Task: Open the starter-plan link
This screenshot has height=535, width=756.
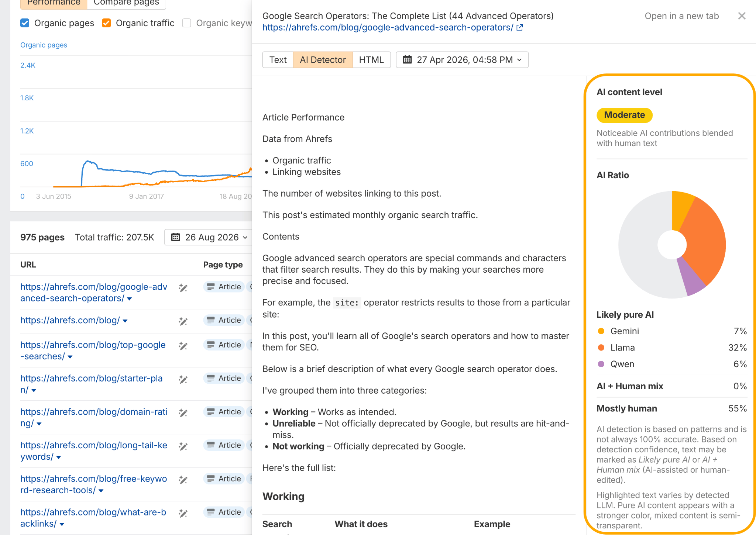Action: 92,384
